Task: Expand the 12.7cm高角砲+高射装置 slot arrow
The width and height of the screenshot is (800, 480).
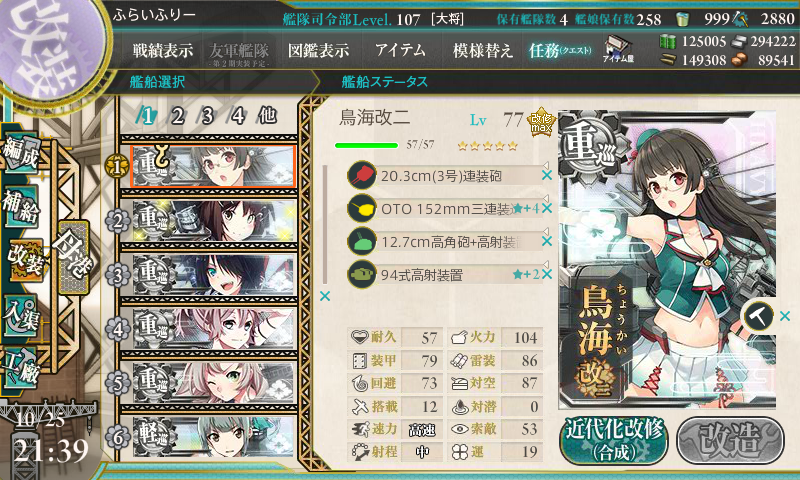Action: click(x=545, y=231)
